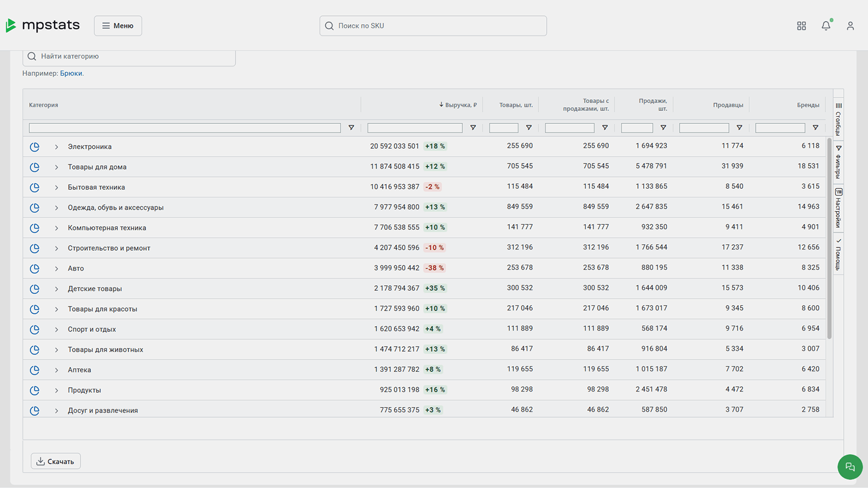The image size is (868, 488).
Task: Open the Столбцы side panel tab
Action: point(838,119)
